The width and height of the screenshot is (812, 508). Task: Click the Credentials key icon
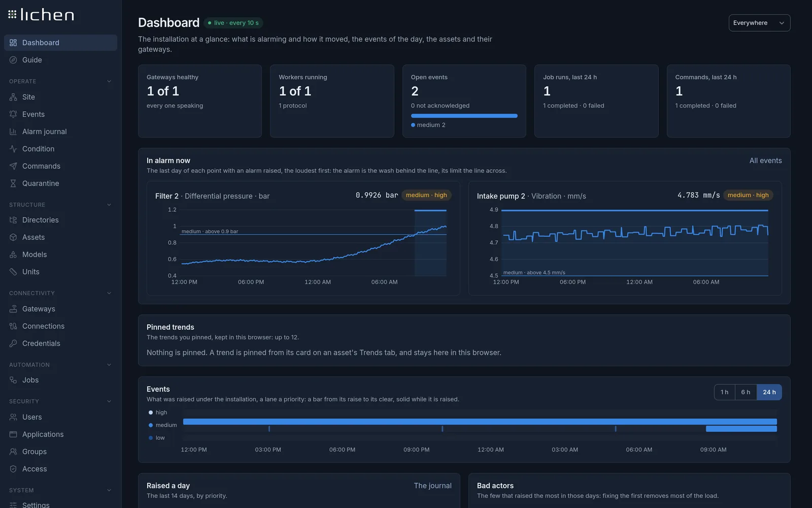click(x=13, y=343)
